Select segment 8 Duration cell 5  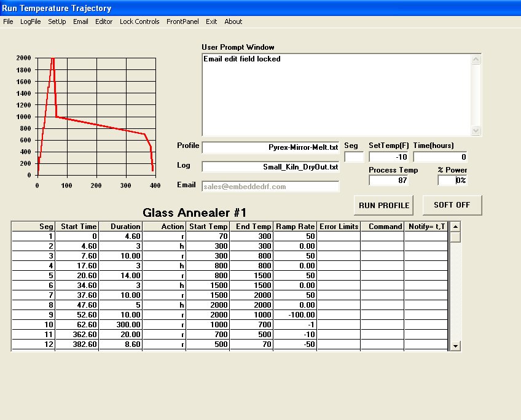[x=120, y=305]
